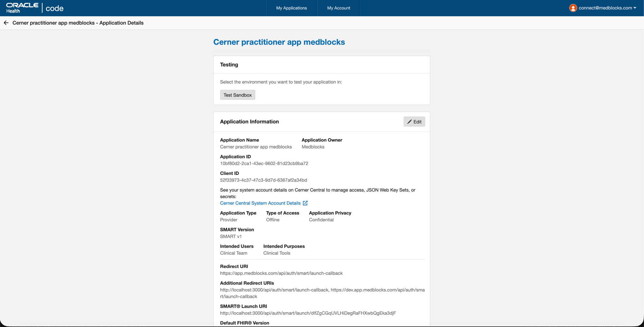Screen dimensions: 644x327
Task: Edit the Application Information
Action: tap(414, 122)
